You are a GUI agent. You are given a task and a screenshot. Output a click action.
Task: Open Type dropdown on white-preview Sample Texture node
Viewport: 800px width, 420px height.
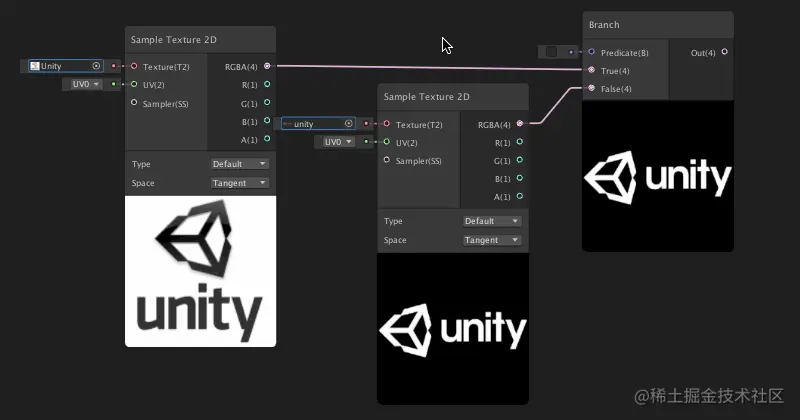(239, 164)
